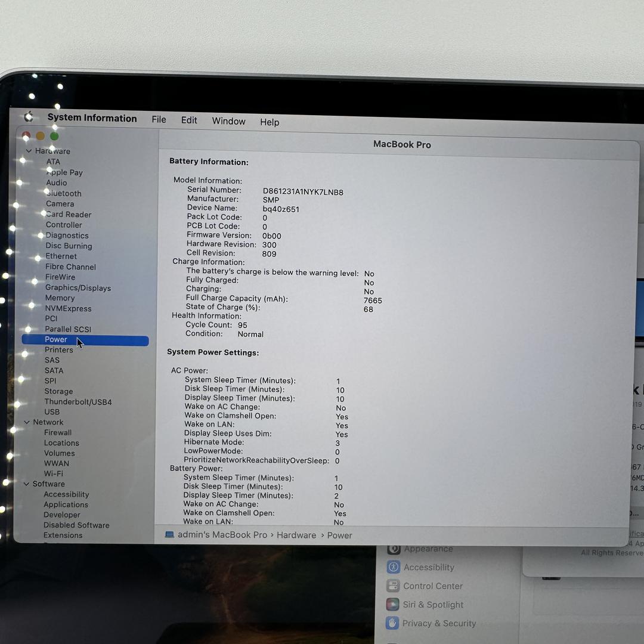Select Card Reader in the sidebar
The width and height of the screenshot is (644, 644).
69,215
